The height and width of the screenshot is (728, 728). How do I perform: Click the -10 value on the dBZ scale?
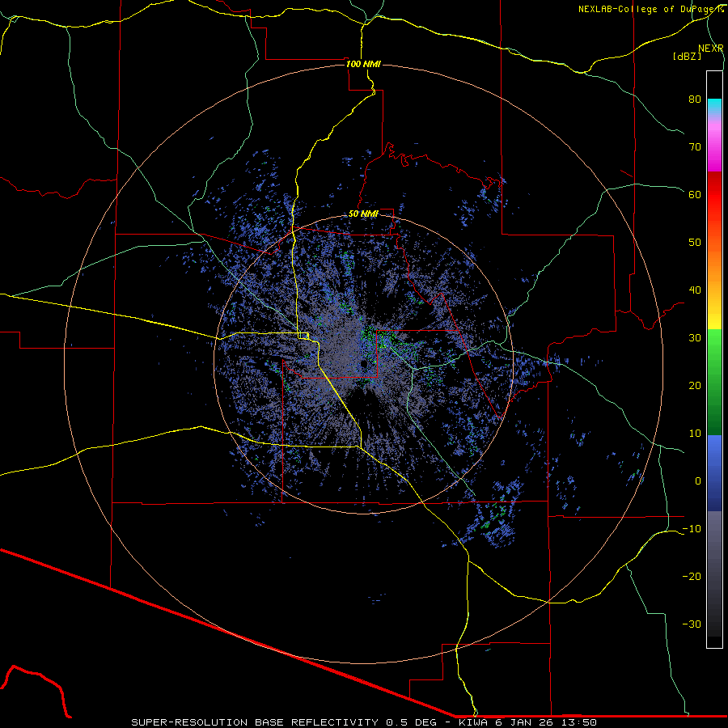pyautogui.click(x=692, y=529)
